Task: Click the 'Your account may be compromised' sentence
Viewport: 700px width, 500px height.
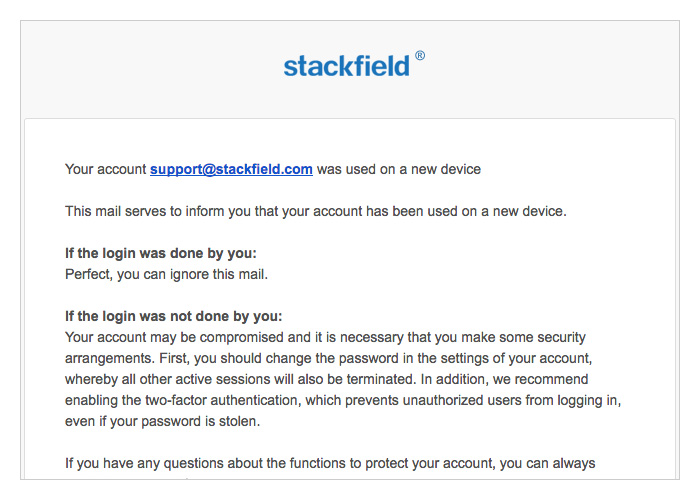Action: click(x=325, y=337)
